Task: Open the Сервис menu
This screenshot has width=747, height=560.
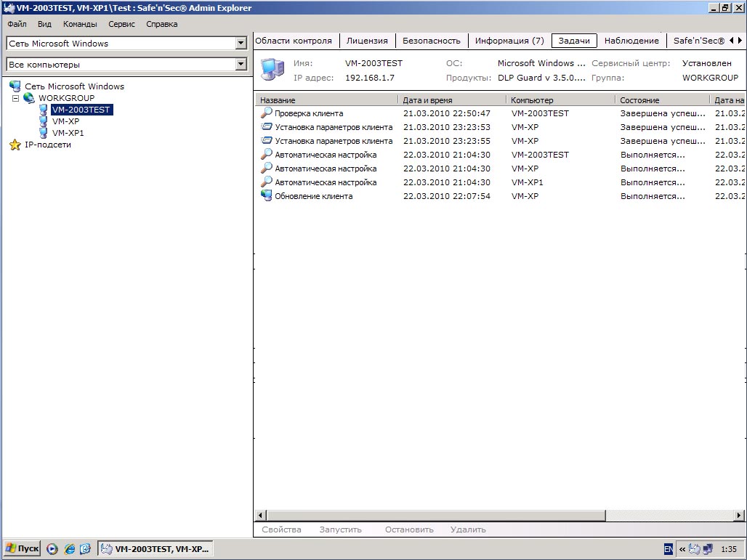Action: [x=121, y=24]
